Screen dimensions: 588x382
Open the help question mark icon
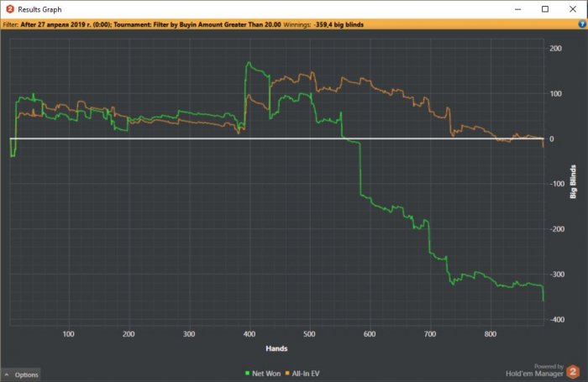click(582, 24)
